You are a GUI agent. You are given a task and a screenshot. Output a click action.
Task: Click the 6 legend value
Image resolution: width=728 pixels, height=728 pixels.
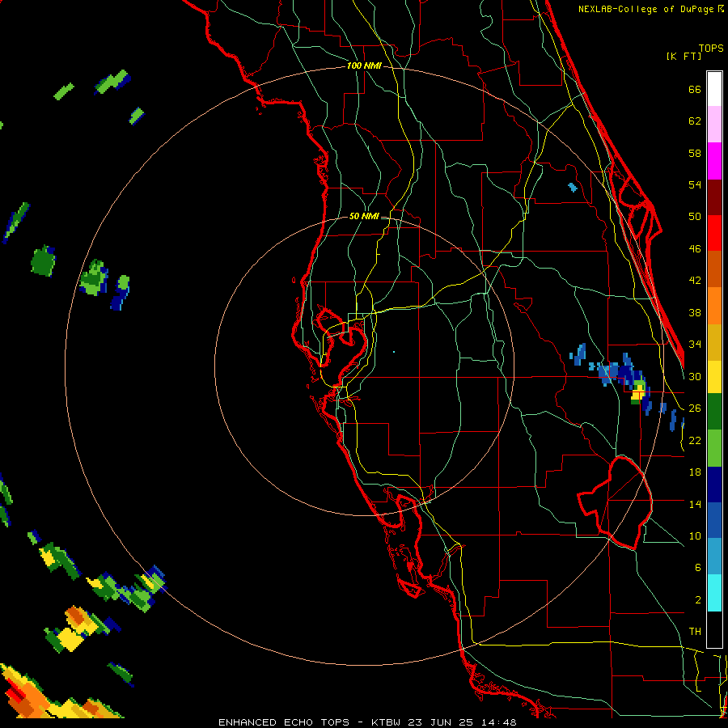tap(697, 568)
